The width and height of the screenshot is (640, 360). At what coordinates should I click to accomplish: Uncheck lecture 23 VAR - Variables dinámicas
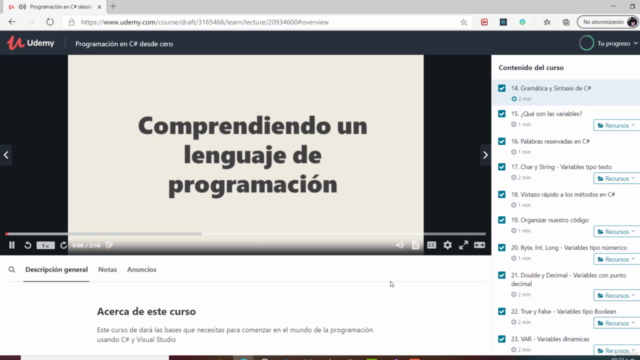pos(502,339)
